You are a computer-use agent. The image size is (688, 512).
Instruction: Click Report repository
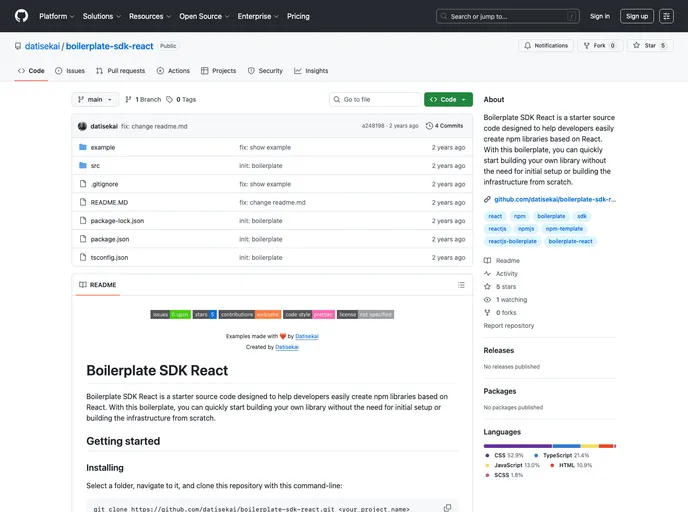509,326
